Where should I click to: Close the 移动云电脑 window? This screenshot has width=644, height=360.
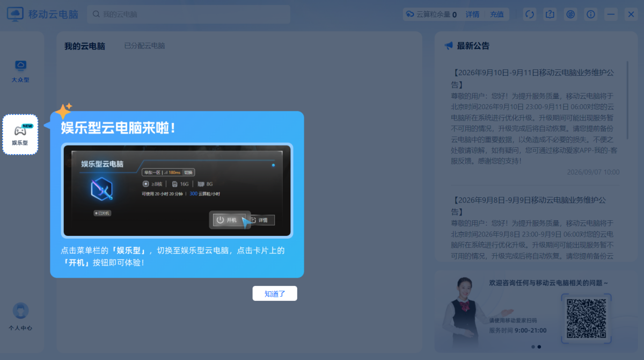pos(631,15)
